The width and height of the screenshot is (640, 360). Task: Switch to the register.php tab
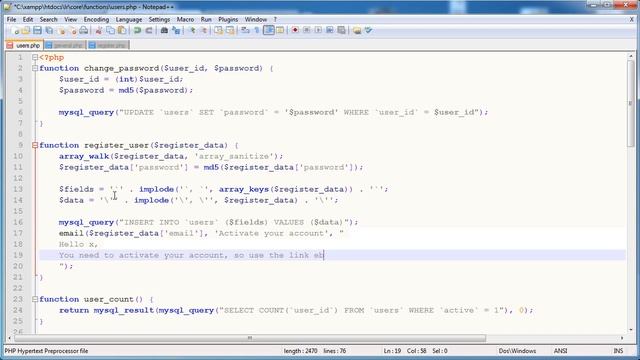click(x=108, y=45)
